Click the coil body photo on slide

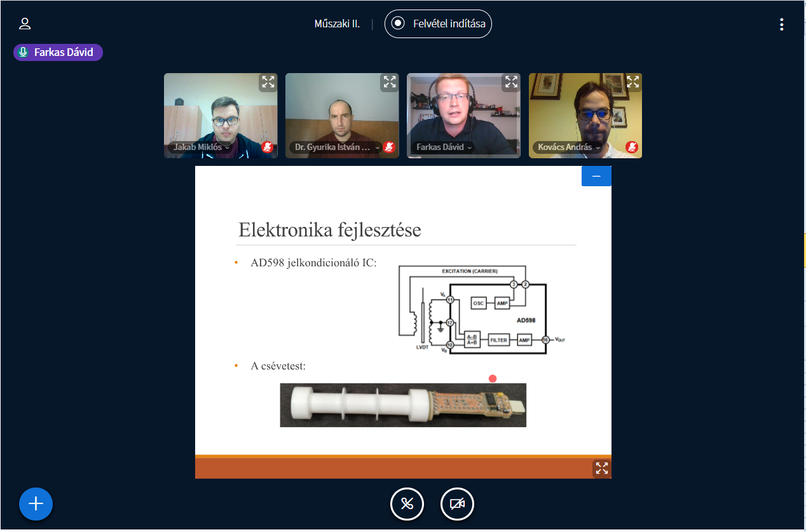(403, 405)
